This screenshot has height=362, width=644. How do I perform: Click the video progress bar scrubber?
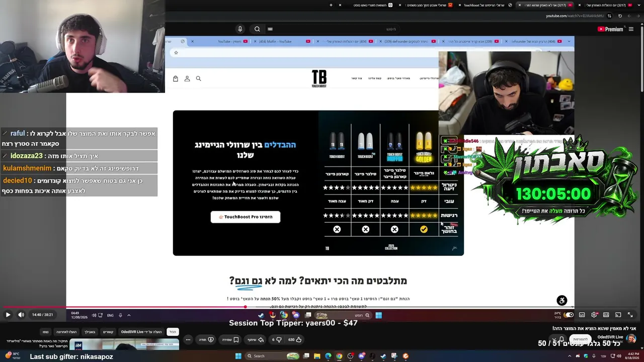(245, 307)
